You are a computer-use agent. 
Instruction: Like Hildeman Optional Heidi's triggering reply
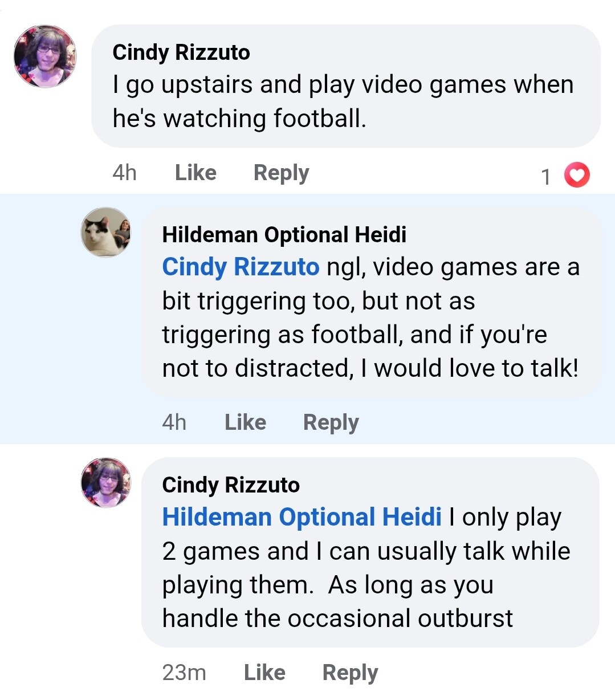point(245,422)
